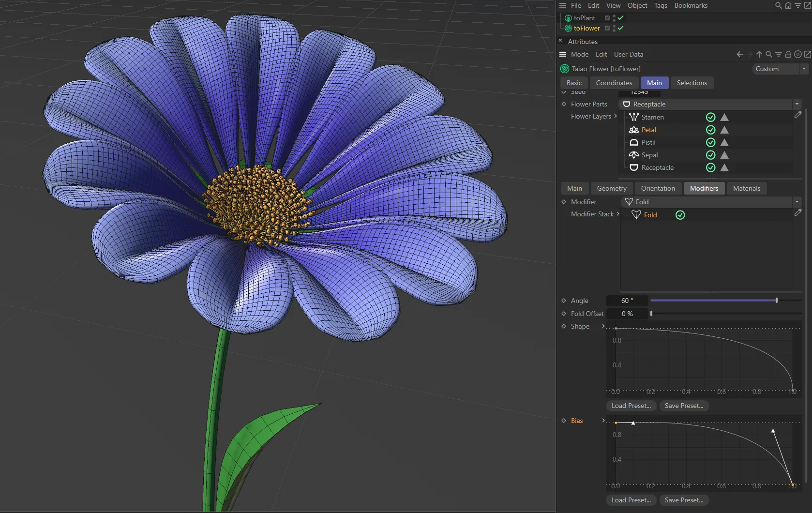Click the Receptacle icon in the layers list
This screenshot has height=513, width=812.
[634, 168]
